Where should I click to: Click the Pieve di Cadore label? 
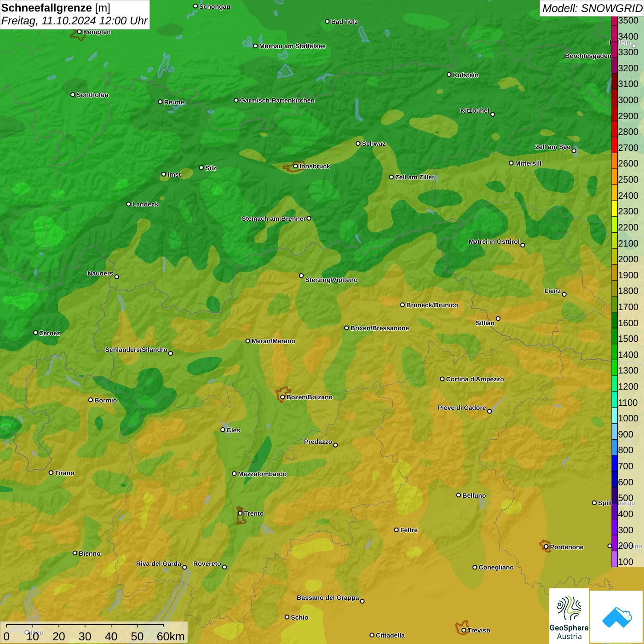(x=462, y=408)
